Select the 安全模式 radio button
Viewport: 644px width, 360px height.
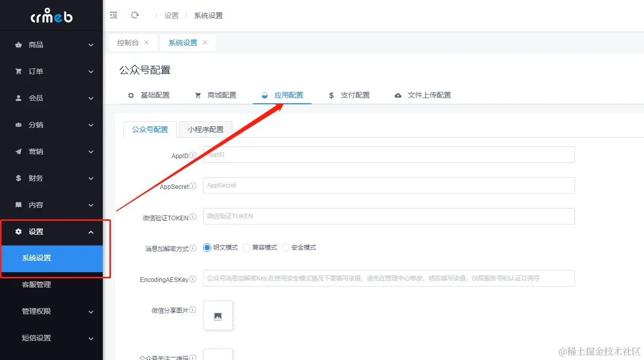[x=285, y=248]
